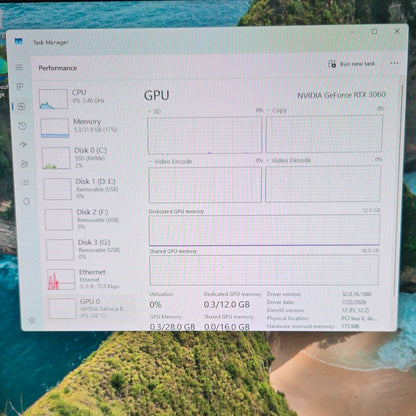416x416 pixels.
Task: Click the GPU heading text
Action: tap(156, 96)
